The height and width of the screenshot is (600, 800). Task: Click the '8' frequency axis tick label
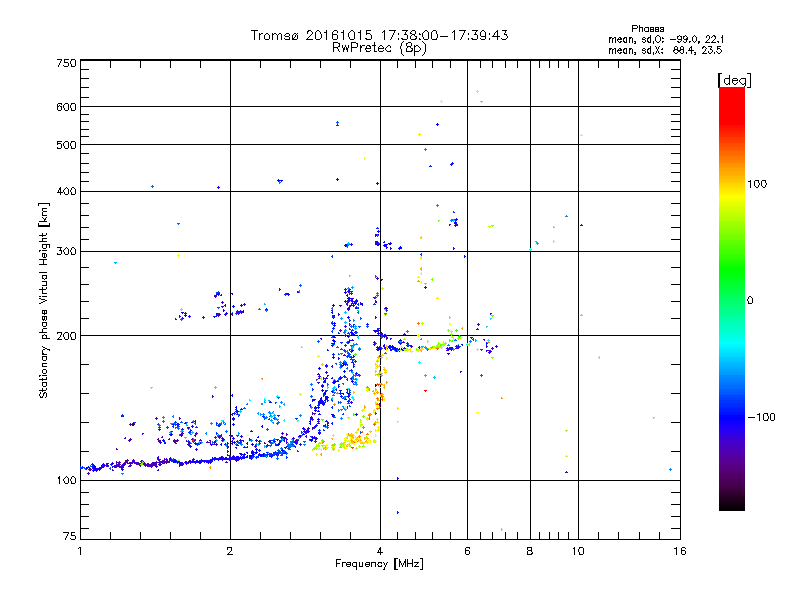(530, 551)
